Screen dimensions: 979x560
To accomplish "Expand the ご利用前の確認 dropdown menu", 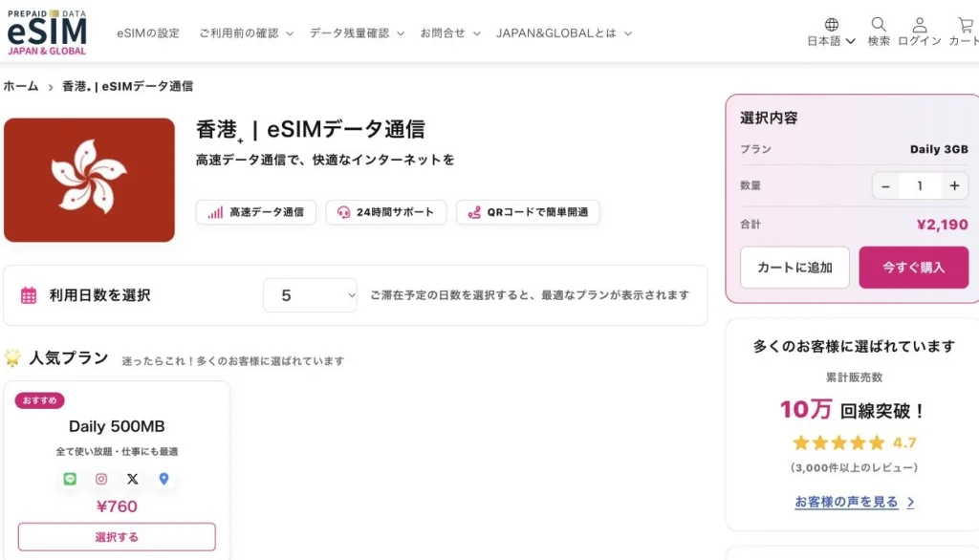I will pyautogui.click(x=246, y=33).
